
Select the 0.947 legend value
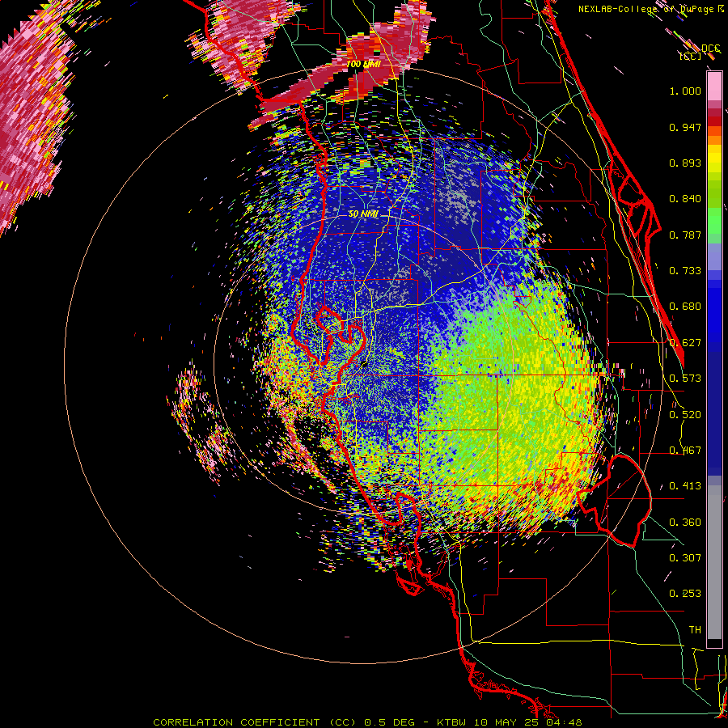pyautogui.click(x=685, y=127)
